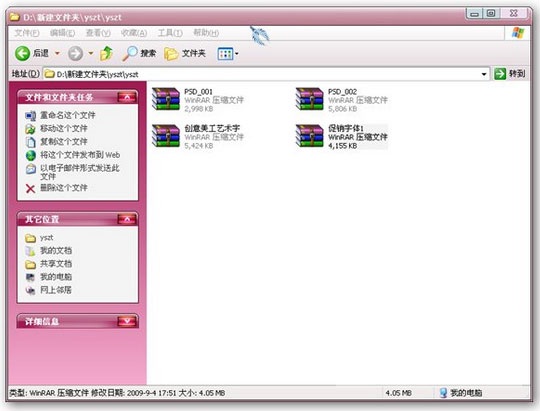Open the Back history dropdown arrow
This screenshot has width=540, height=411.
58,53
